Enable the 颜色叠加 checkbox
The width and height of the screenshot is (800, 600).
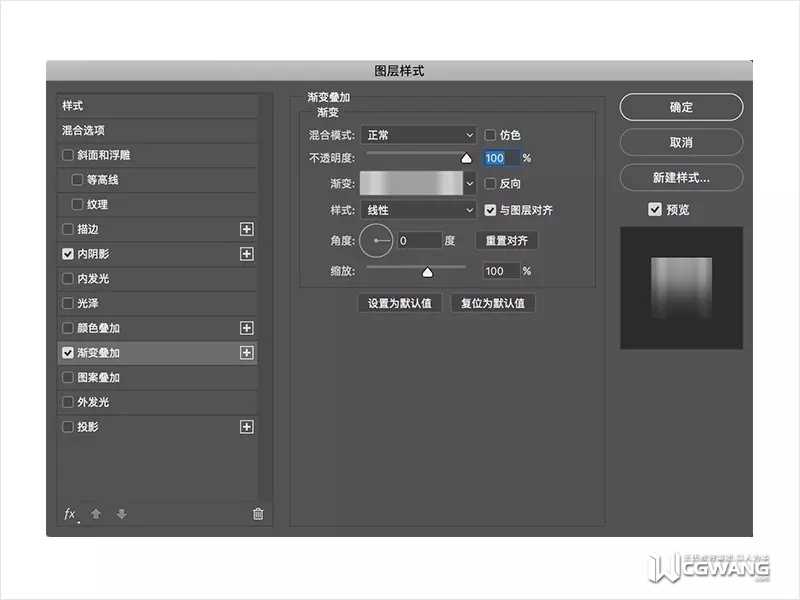coord(68,328)
